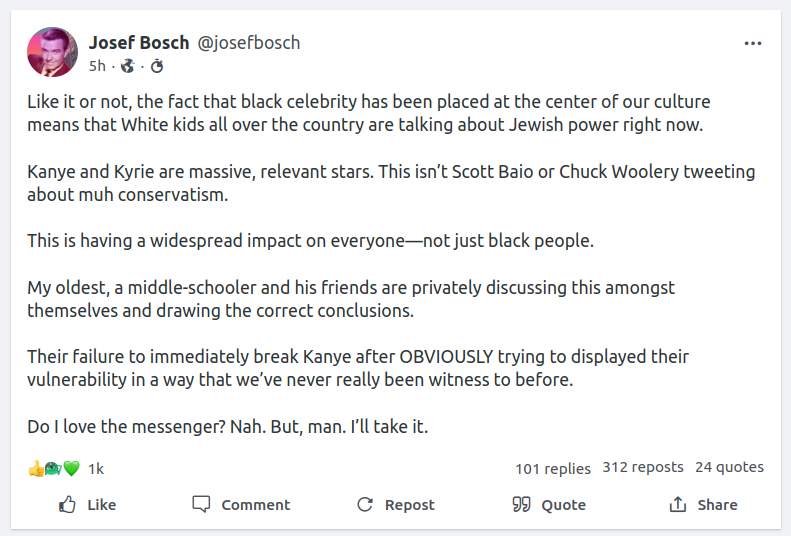
Task: Open the 101 replies list
Action: coord(552,468)
